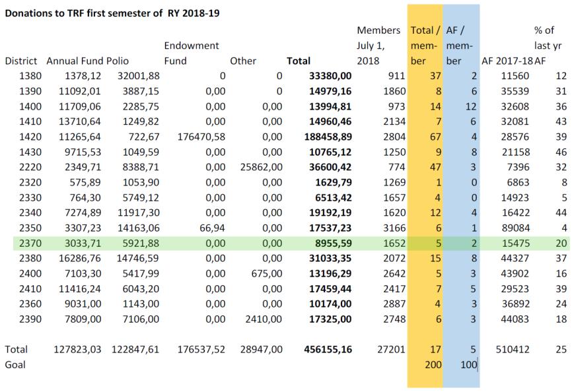Screen dimensions: 572x392
Task: Click goal value '100'
Action: (x=469, y=364)
